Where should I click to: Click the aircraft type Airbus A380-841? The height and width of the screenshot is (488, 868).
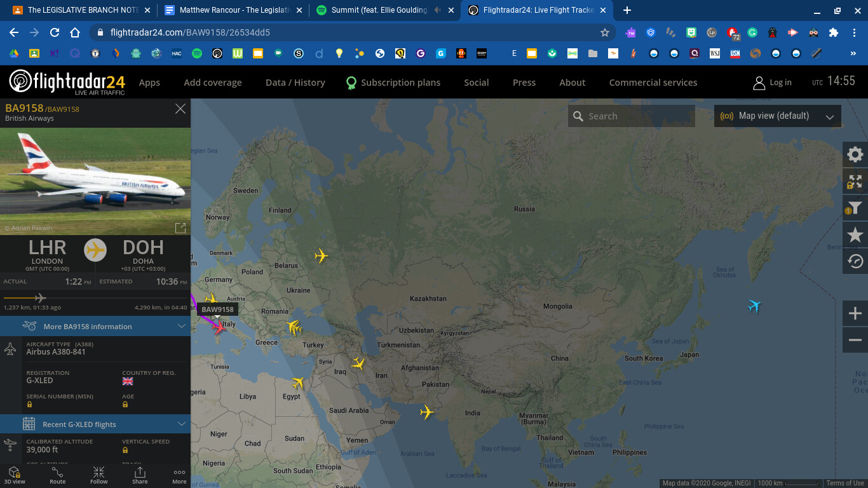tap(56, 352)
